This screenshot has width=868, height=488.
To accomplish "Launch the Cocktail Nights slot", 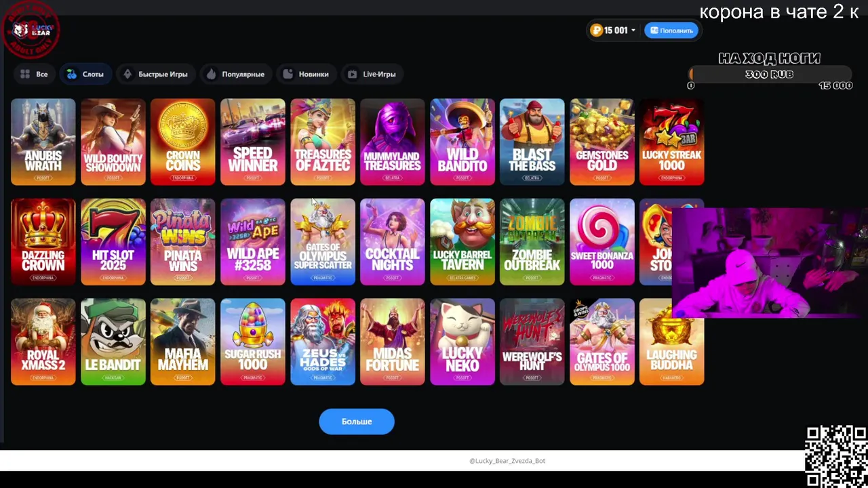I will 393,242.
